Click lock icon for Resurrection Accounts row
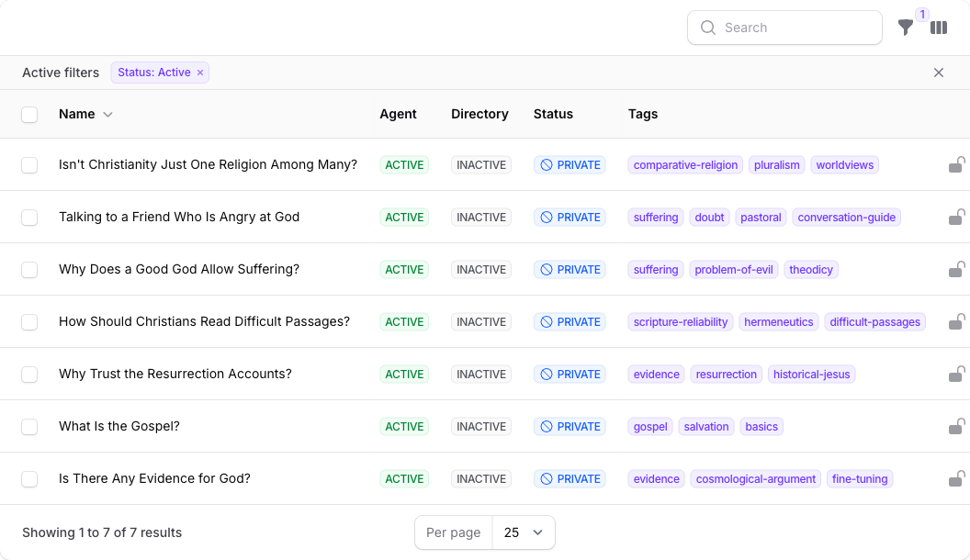The height and width of the screenshot is (560, 970). tap(956, 374)
